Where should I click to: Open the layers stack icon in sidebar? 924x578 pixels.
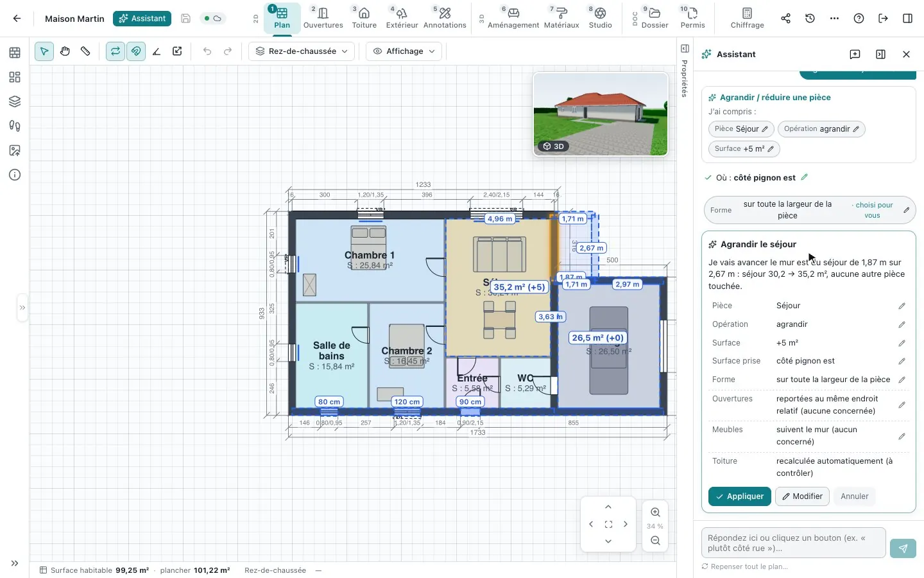click(x=15, y=101)
